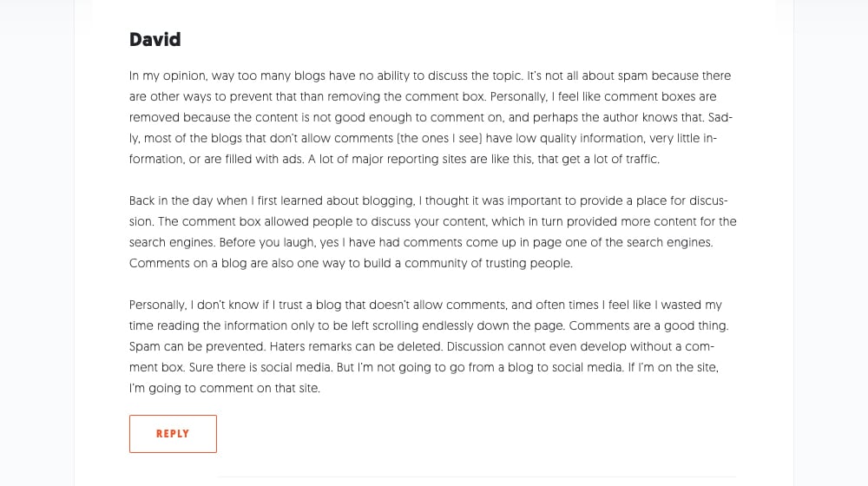Click the last line "I'm going to comment on that site."

tap(225, 388)
